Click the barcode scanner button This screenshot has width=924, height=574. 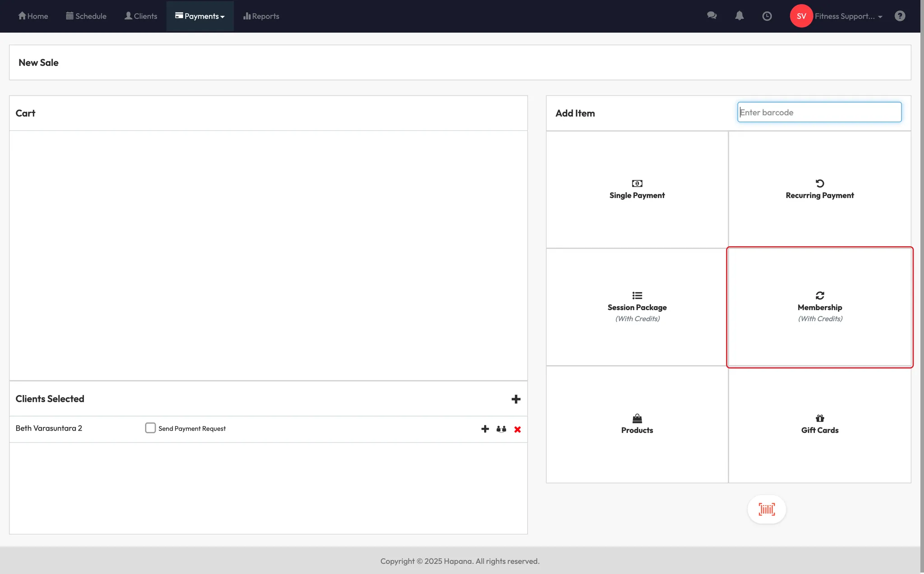pyautogui.click(x=767, y=510)
